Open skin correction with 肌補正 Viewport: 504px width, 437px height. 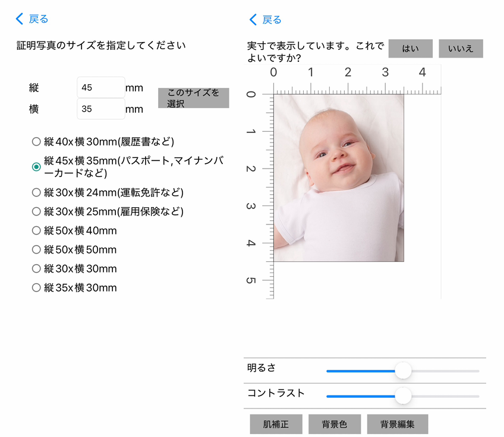(276, 424)
